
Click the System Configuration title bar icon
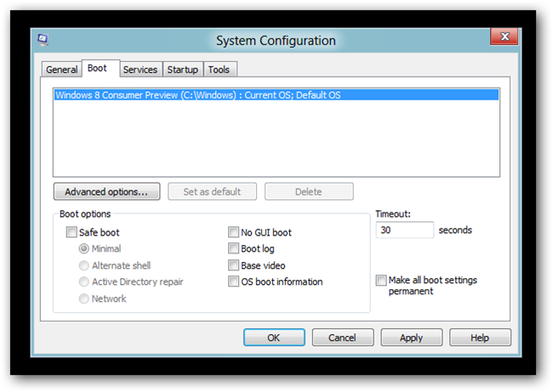click(43, 40)
